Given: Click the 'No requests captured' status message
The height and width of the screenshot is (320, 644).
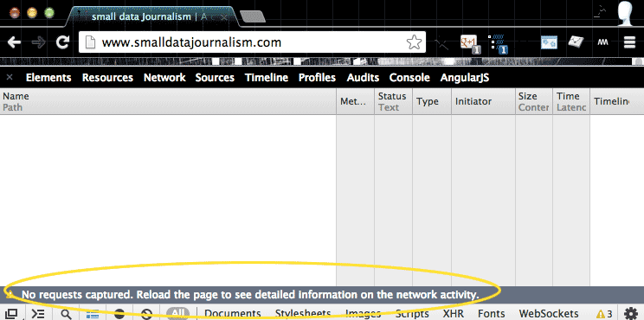Looking at the screenshot, I should click(250, 295).
